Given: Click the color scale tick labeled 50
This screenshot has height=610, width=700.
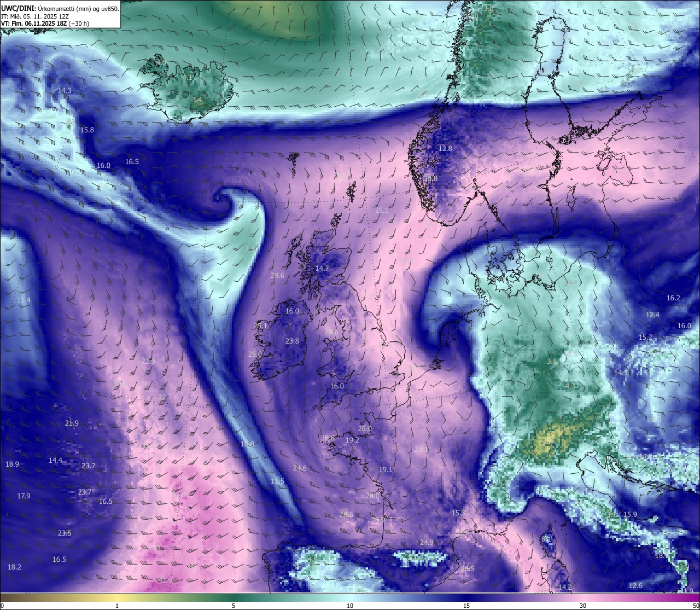Looking at the screenshot, I should pos(695,606).
